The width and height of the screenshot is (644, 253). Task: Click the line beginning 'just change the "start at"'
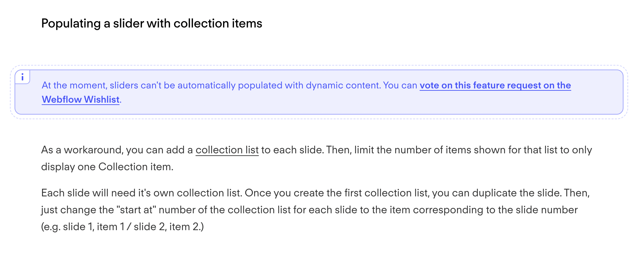[x=309, y=210]
